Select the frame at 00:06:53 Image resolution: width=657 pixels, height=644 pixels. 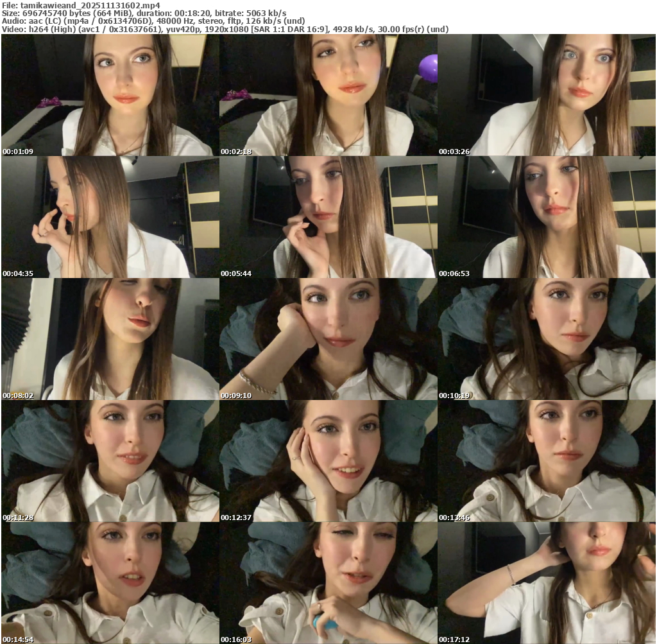[547, 217]
